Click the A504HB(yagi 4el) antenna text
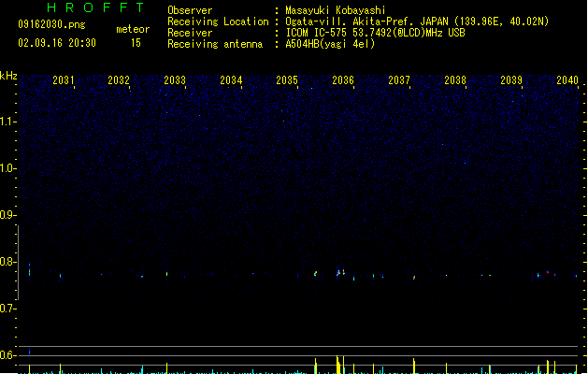This screenshot has width=588, height=374. [x=330, y=44]
